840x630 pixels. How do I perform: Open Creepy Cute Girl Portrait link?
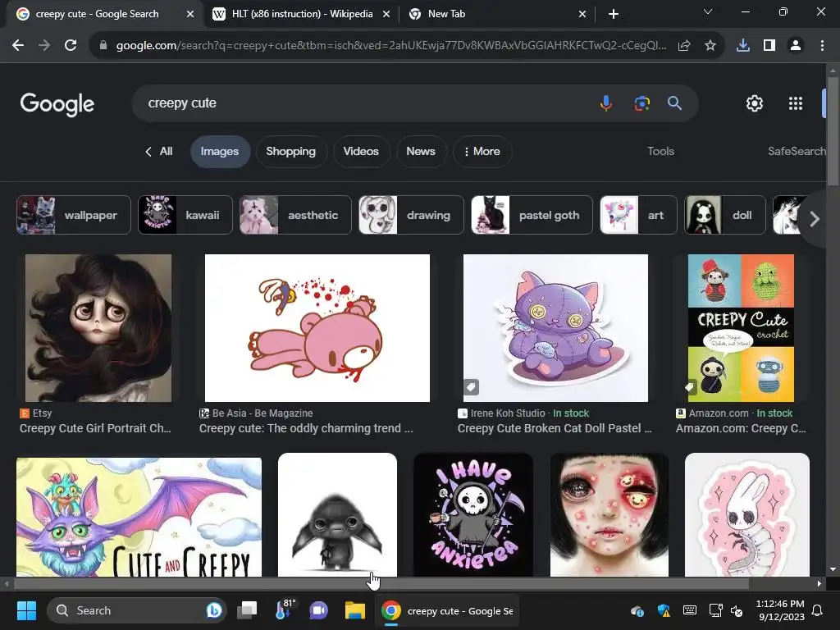pyautogui.click(x=95, y=428)
